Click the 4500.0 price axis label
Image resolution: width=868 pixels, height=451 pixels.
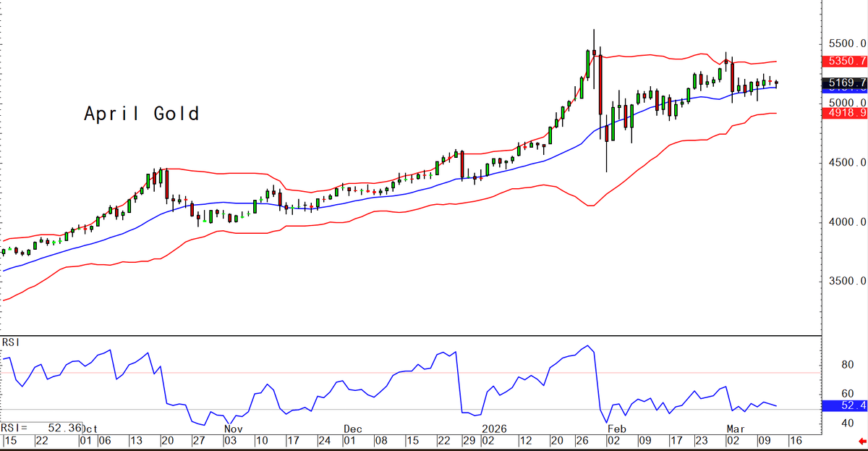click(847, 163)
